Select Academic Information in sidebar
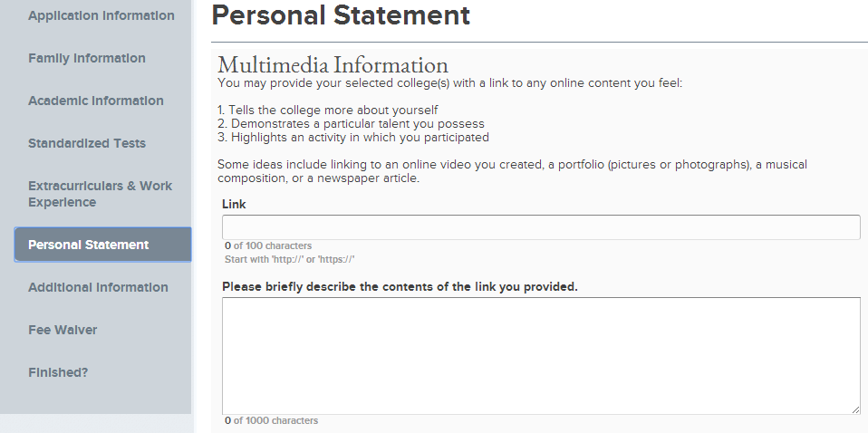The image size is (868, 433). point(96,101)
